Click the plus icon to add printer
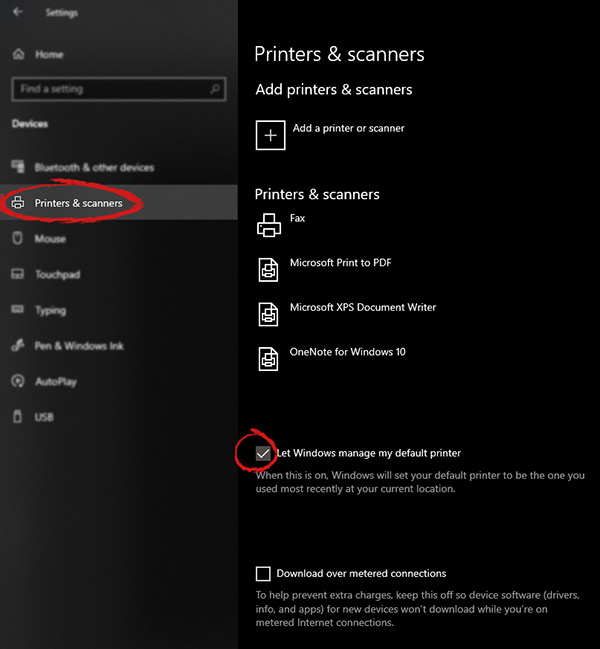 [271, 135]
